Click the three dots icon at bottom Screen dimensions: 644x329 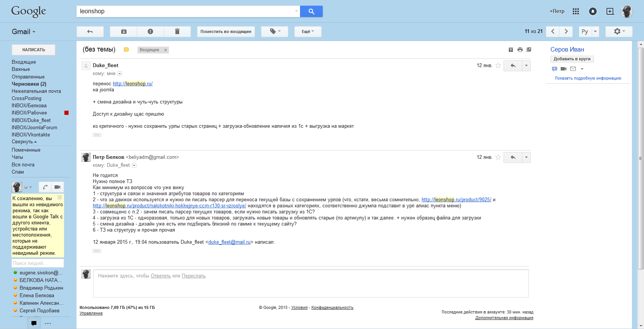tap(48, 323)
